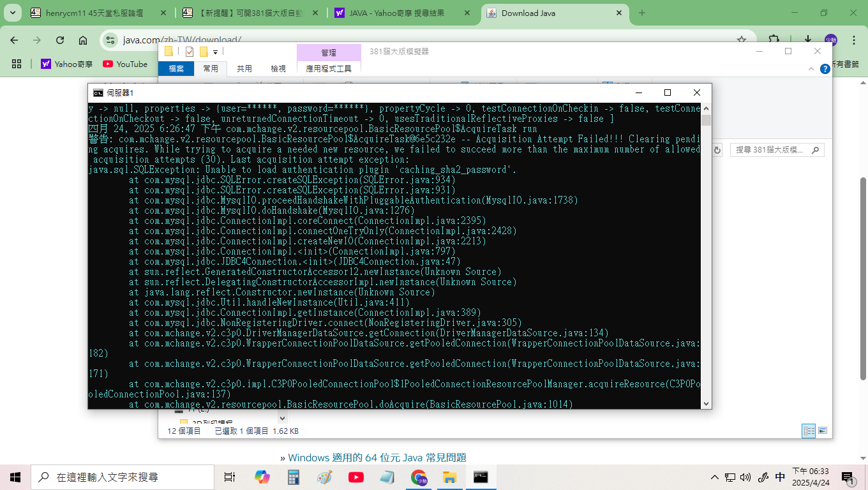Select the 檢視 ribbon tab in Explorer
868x490 pixels.
[x=278, y=68]
